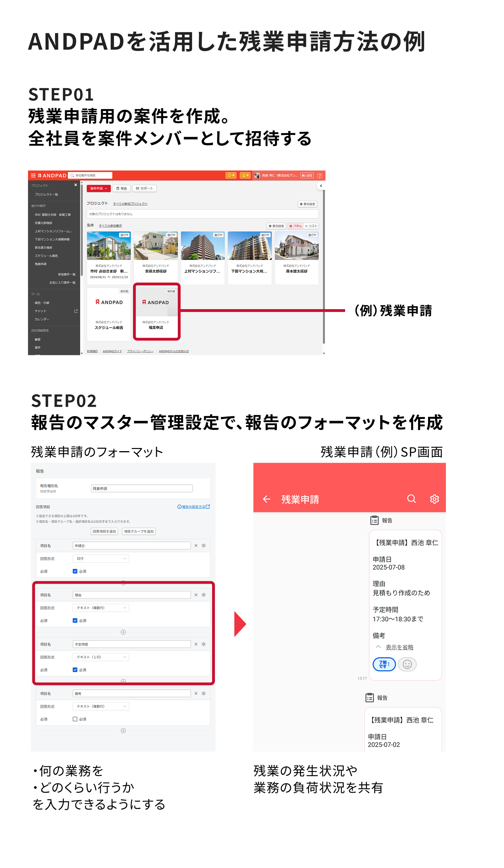This screenshot has height=868, width=504.
Task: Collapse the right panel chevron
Action: [321, 186]
